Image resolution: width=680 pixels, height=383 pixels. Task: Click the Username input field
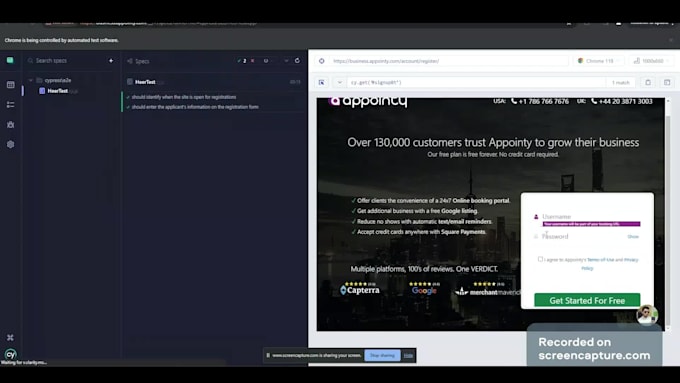tap(591, 216)
